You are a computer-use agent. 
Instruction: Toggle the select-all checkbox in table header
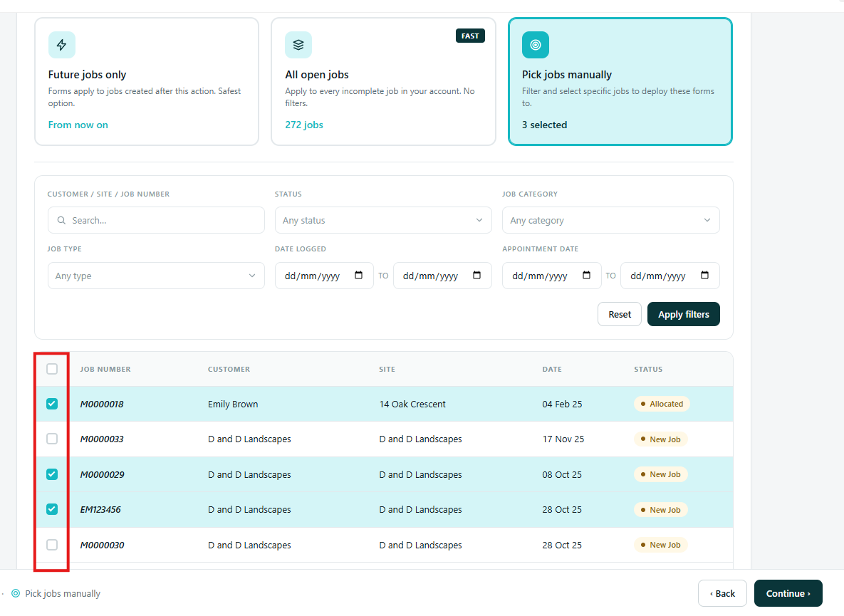coord(52,369)
